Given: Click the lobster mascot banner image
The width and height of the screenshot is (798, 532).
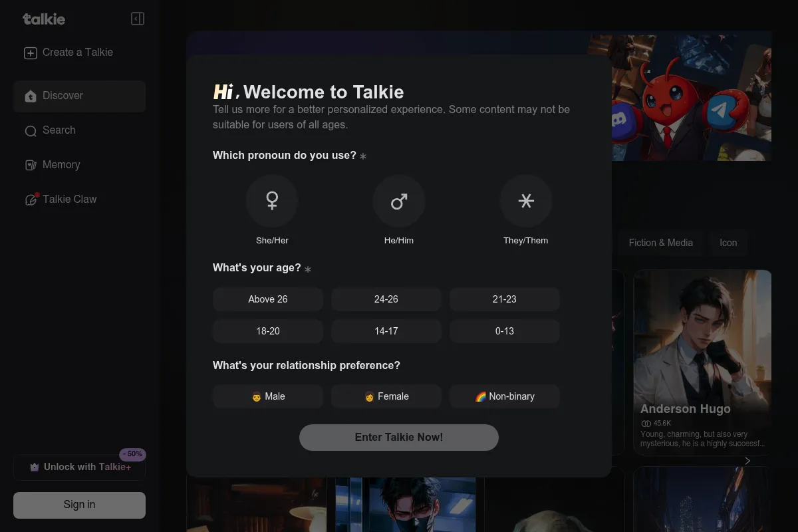Looking at the screenshot, I should 680,96.
